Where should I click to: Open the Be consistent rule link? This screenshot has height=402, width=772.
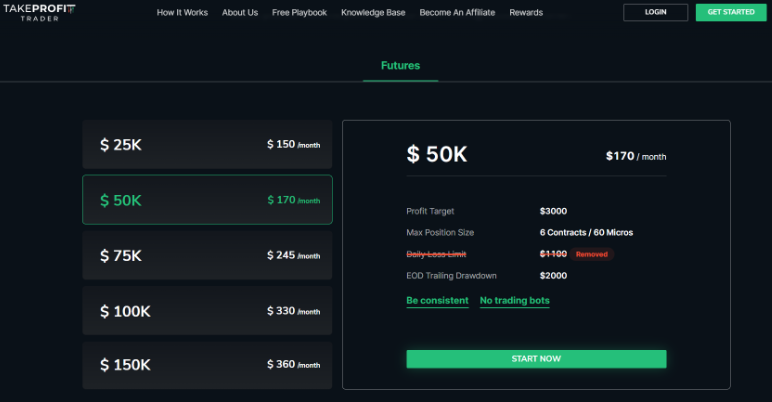pyautogui.click(x=437, y=300)
